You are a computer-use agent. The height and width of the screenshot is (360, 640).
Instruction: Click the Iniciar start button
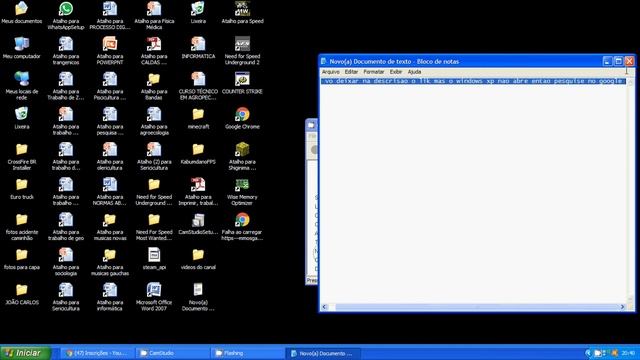(25, 353)
